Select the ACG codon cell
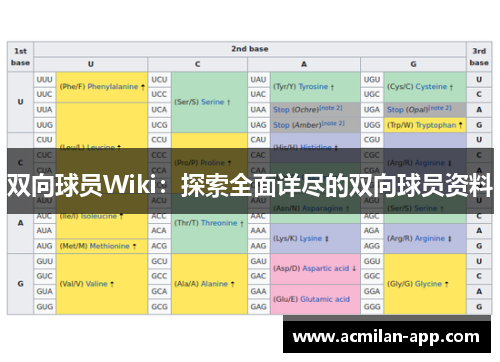 (159, 246)
